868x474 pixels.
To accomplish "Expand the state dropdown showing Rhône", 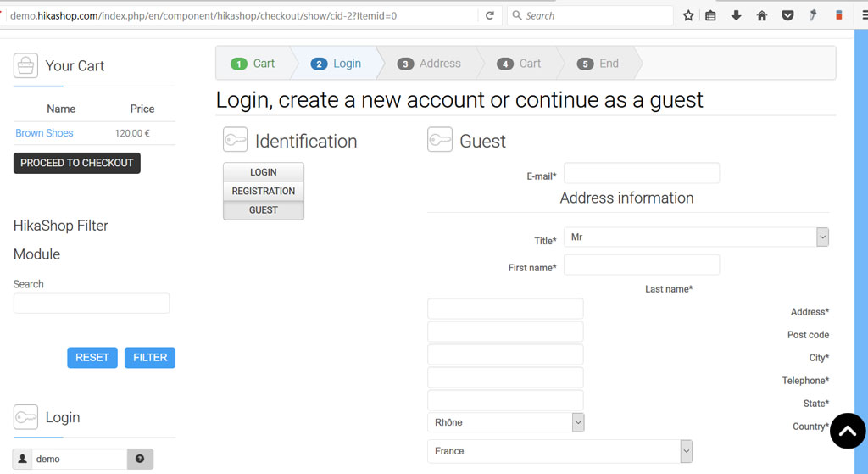I will click(x=505, y=422).
